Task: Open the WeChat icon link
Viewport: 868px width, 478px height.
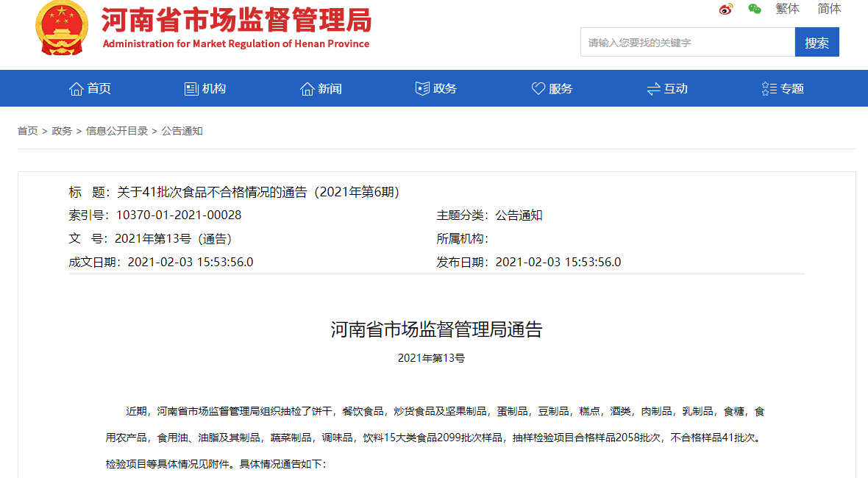Action: point(755,9)
